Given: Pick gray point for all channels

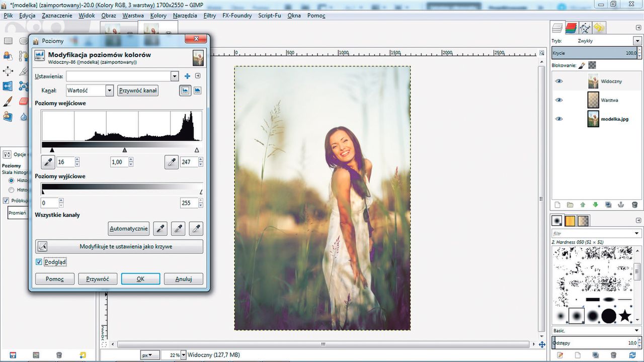Looking at the screenshot, I should 178,229.
